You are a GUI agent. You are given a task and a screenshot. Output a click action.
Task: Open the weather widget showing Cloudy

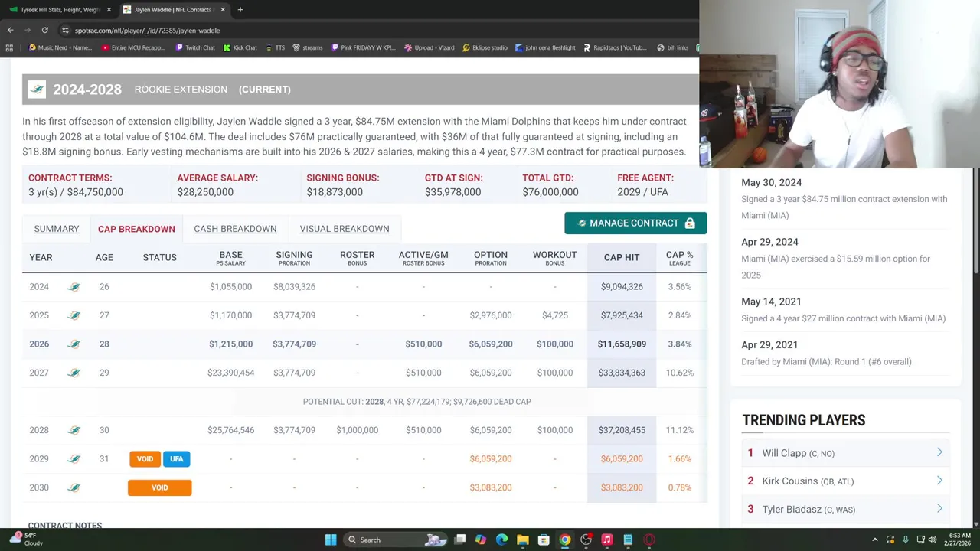(x=25, y=540)
